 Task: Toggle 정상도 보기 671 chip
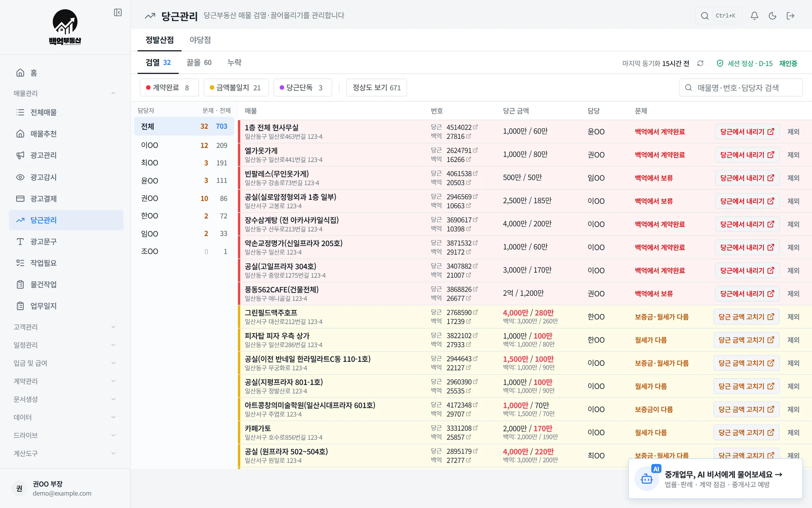coord(377,88)
